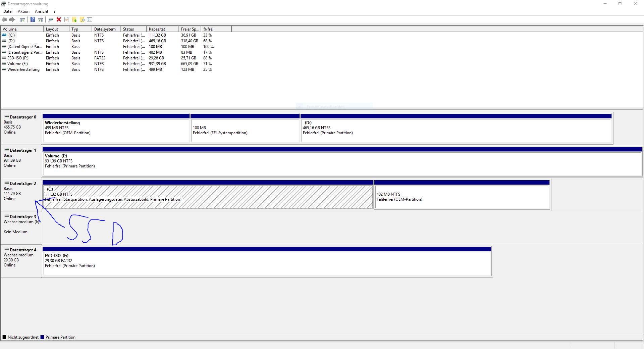This screenshot has width=644, height=349.
Task: Click the Typ column header
Action: coord(80,29)
